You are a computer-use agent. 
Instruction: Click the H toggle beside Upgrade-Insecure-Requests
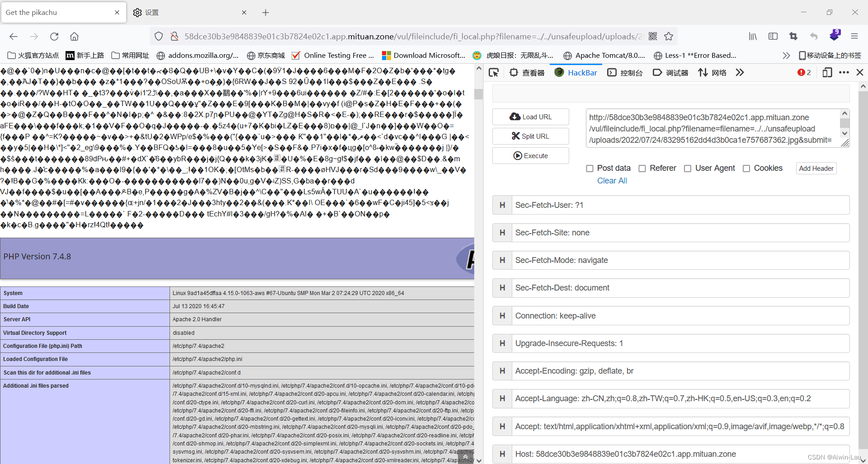pyautogui.click(x=502, y=343)
